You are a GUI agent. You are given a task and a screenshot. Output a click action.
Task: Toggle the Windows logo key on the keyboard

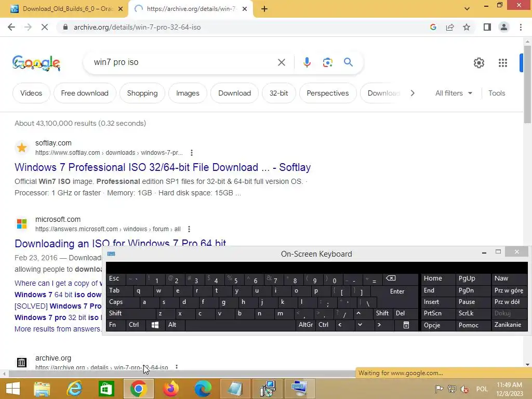coord(155,325)
